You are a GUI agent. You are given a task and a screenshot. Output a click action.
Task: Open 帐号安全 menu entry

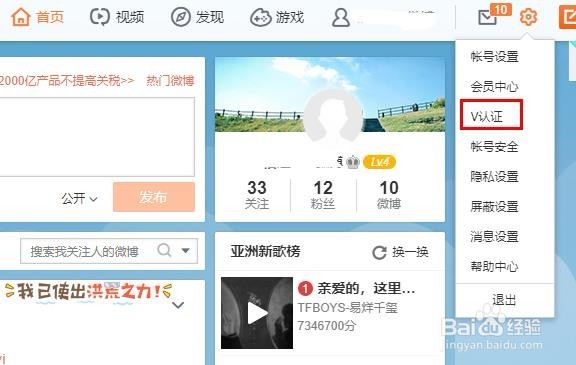coord(494,147)
